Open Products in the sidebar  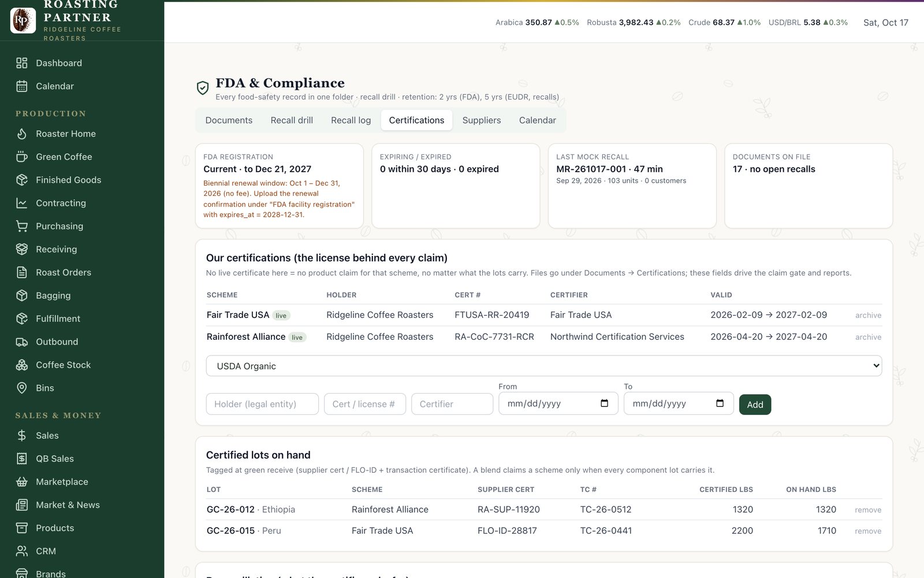point(55,528)
